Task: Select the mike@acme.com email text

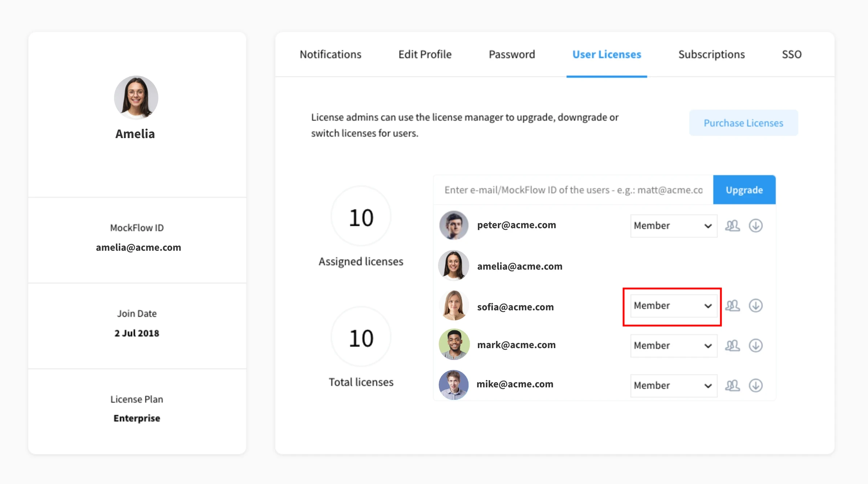Action: tap(515, 384)
